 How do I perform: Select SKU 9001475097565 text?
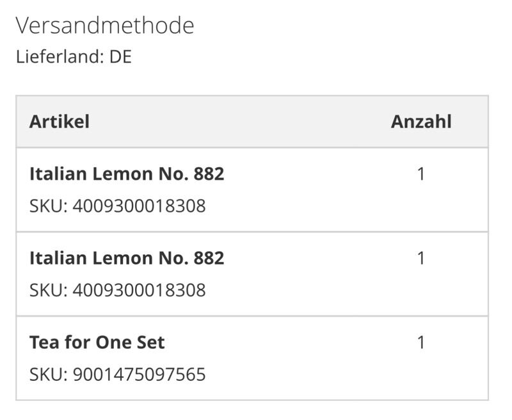tap(118, 375)
